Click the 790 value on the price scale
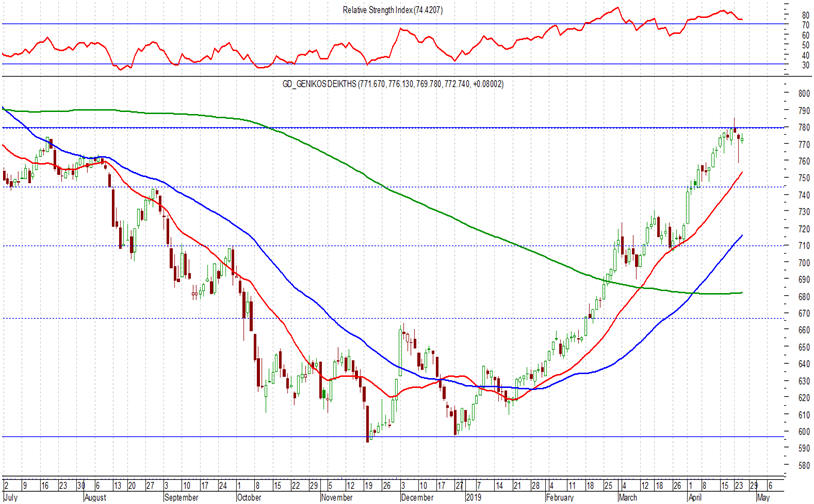 click(805, 111)
